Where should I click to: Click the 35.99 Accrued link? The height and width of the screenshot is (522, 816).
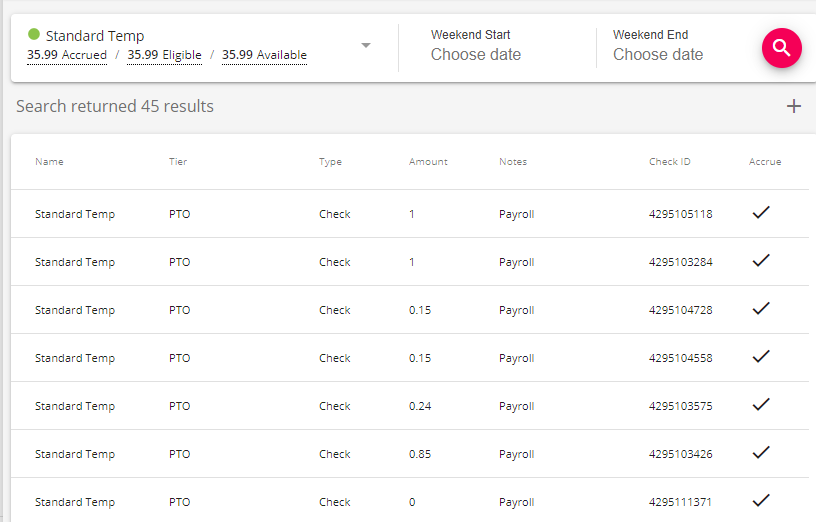[x=67, y=56]
